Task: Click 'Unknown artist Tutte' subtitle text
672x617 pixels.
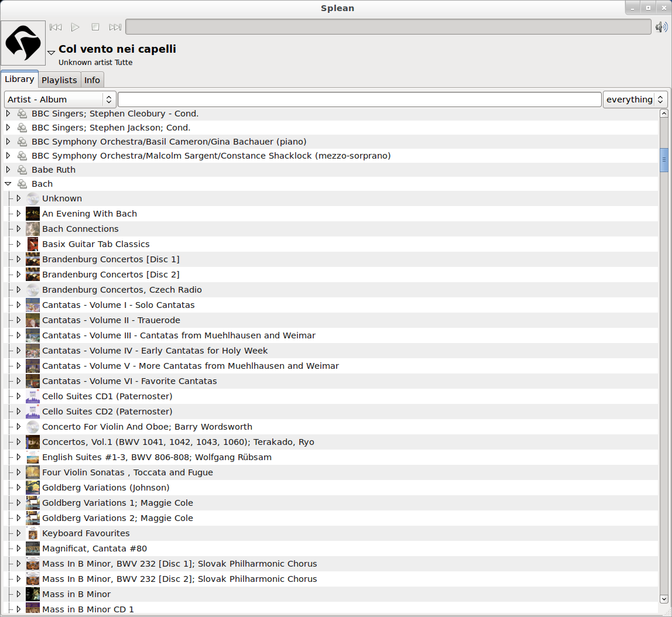Action: click(95, 63)
